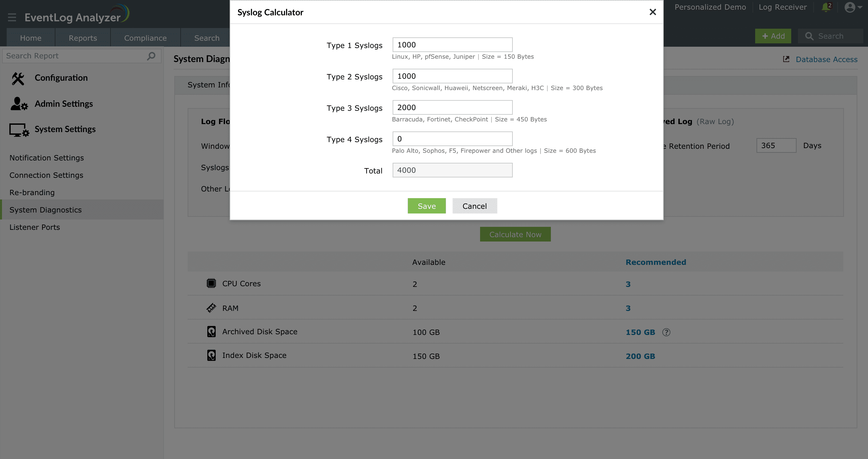Click the CPU Cores icon
The image size is (868, 459).
(211, 284)
